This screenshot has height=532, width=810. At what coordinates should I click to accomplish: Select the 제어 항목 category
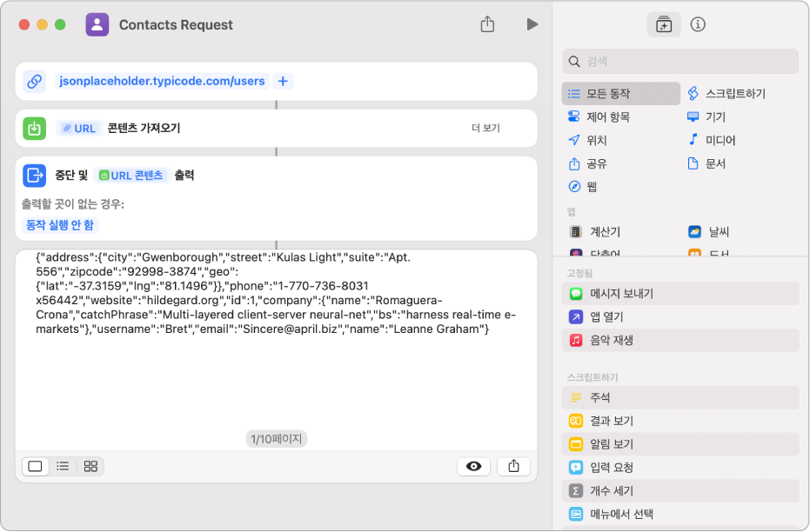click(x=599, y=116)
